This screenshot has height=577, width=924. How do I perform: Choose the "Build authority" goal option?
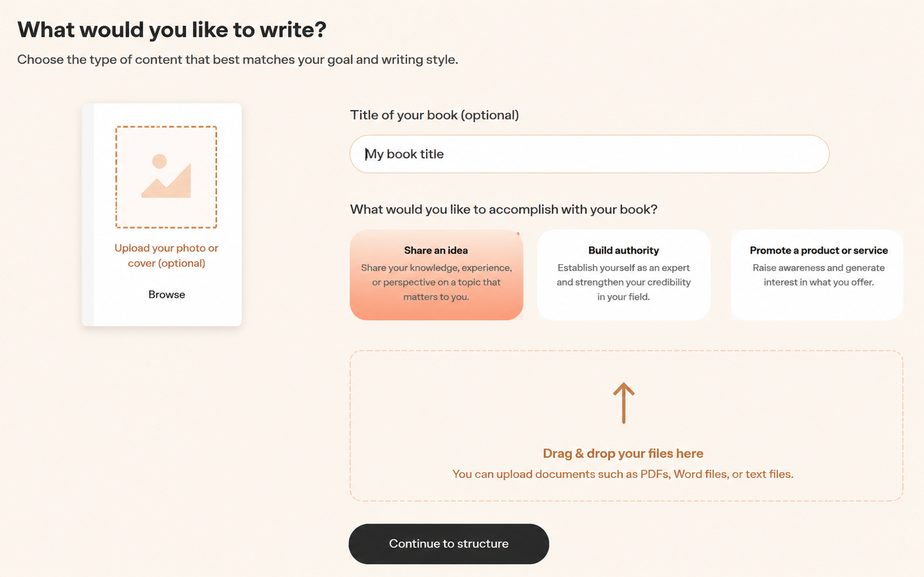[x=624, y=275]
